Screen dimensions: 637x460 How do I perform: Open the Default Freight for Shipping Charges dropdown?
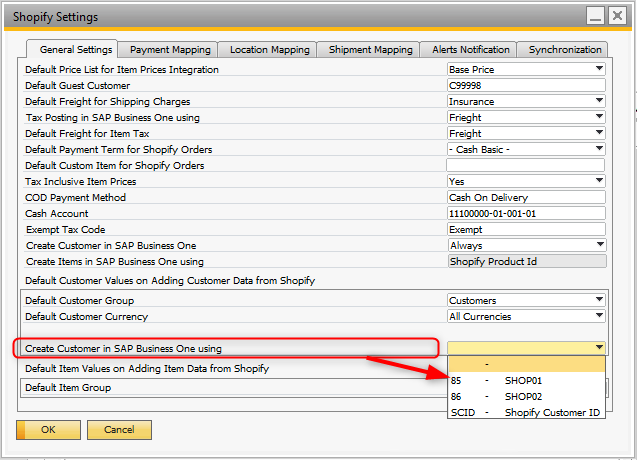pyautogui.click(x=599, y=101)
